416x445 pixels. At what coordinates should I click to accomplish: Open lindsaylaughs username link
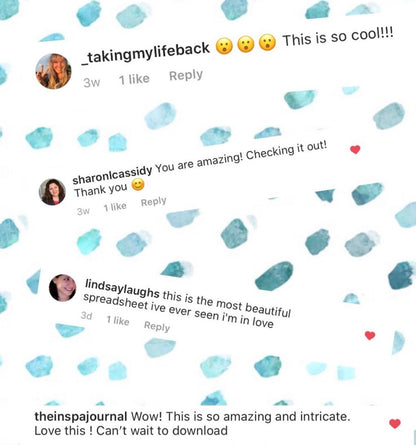pos(122,288)
